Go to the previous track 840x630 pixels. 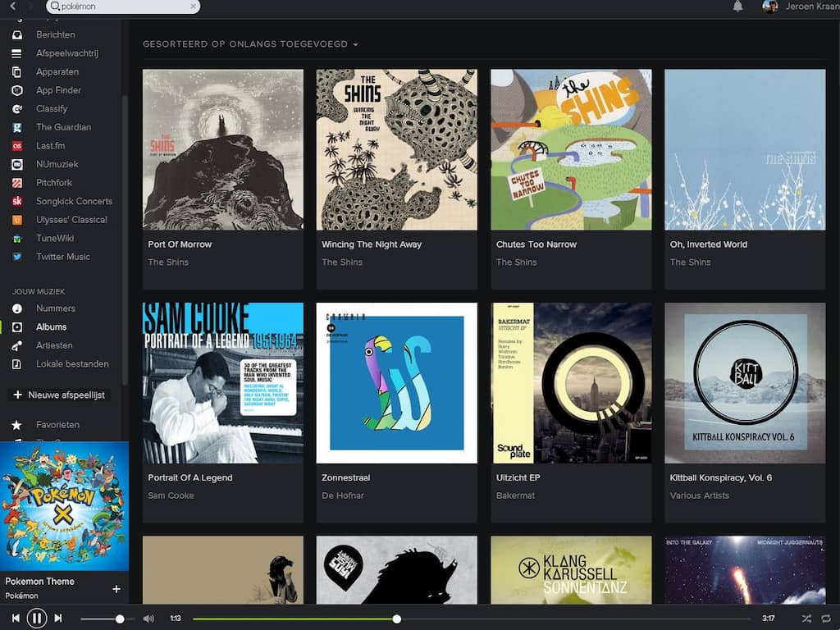tap(16, 618)
